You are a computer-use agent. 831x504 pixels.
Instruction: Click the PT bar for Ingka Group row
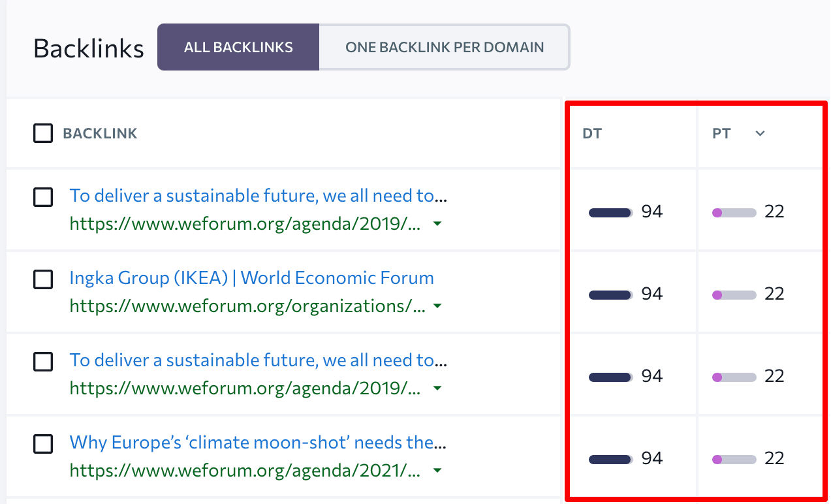click(x=734, y=294)
